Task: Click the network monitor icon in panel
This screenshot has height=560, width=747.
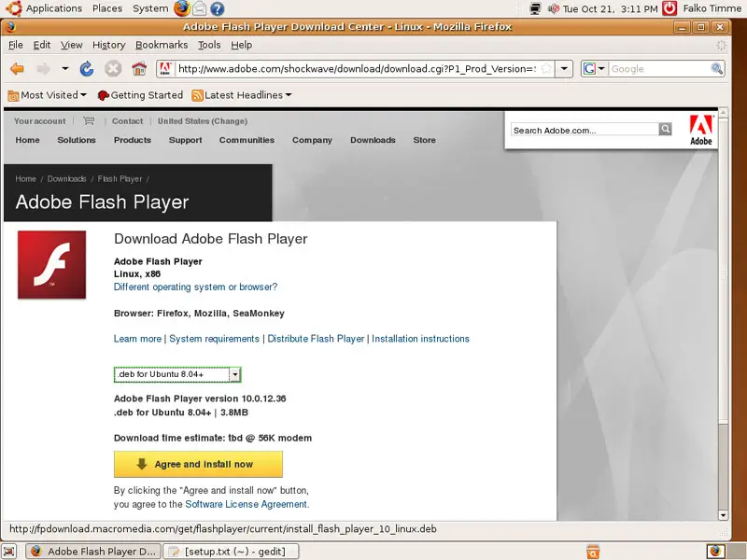Action: click(x=535, y=8)
